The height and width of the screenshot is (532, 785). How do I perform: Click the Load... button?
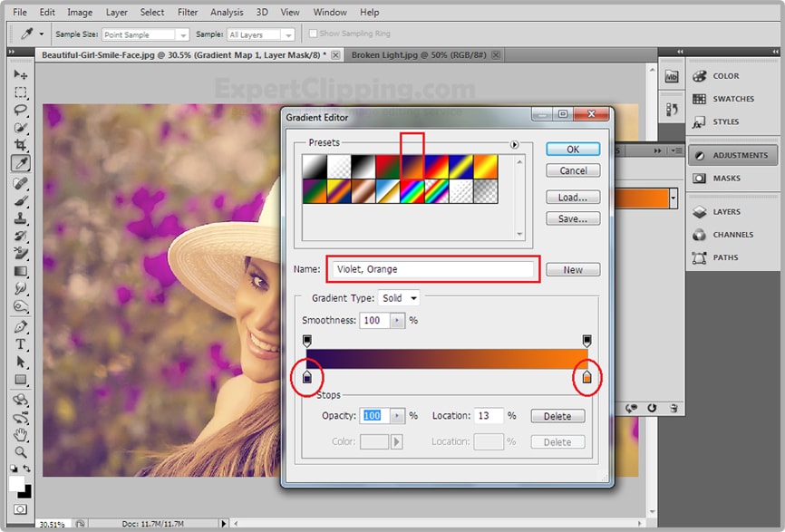(573, 197)
